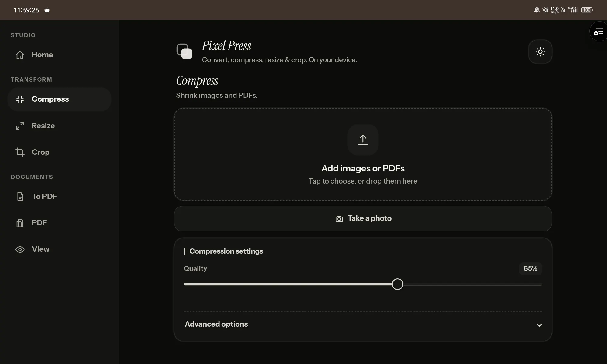The height and width of the screenshot is (364, 607).
Task: Open the To PDF converter
Action: (x=59, y=197)
